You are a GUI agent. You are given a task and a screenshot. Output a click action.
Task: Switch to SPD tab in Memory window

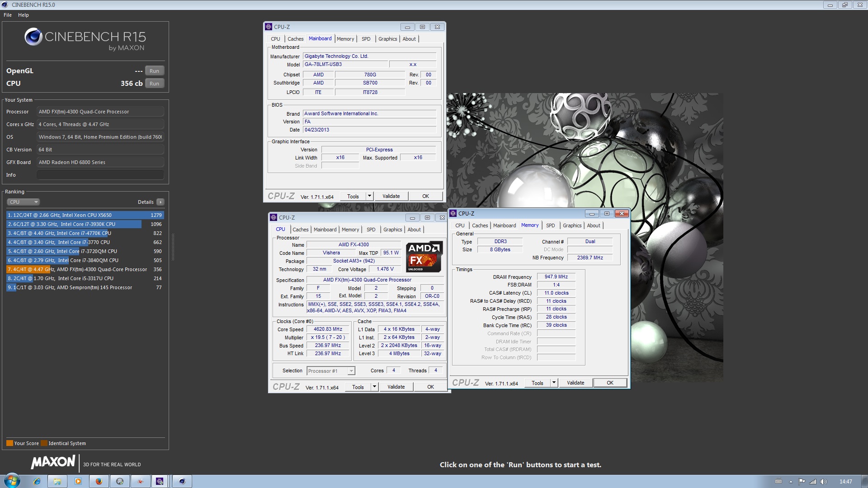(550, 225)
